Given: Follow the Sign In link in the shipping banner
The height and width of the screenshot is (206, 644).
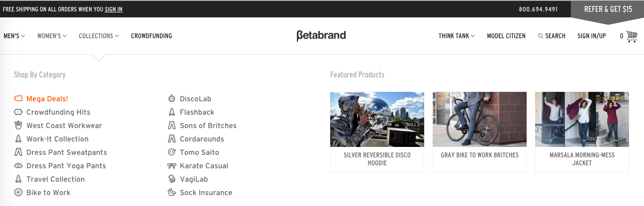Looking at the screenshot, I should 113,9.
